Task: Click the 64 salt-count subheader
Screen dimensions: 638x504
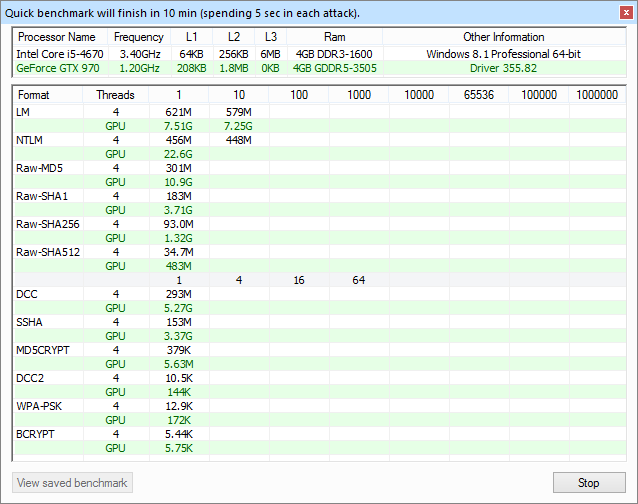Action: click(358, 280)
